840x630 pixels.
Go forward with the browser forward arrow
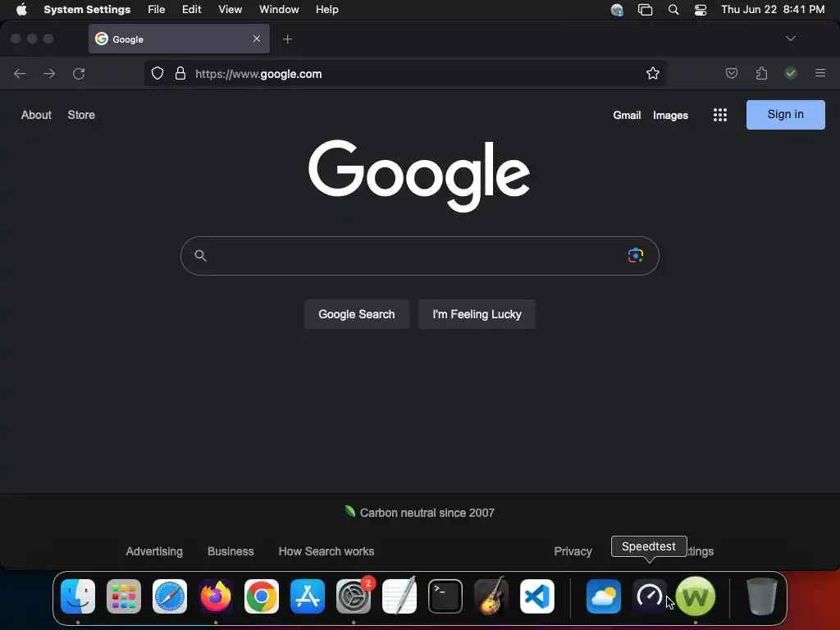pos(49,73)
